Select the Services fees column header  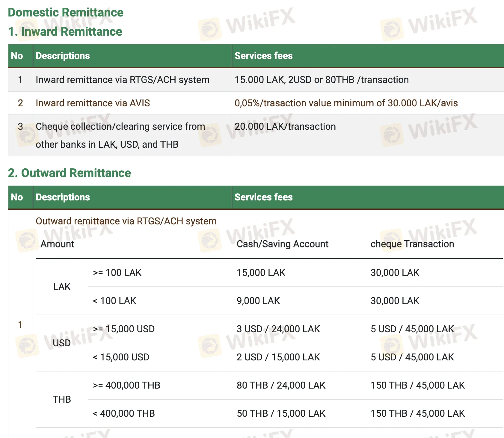coord(264,56)
